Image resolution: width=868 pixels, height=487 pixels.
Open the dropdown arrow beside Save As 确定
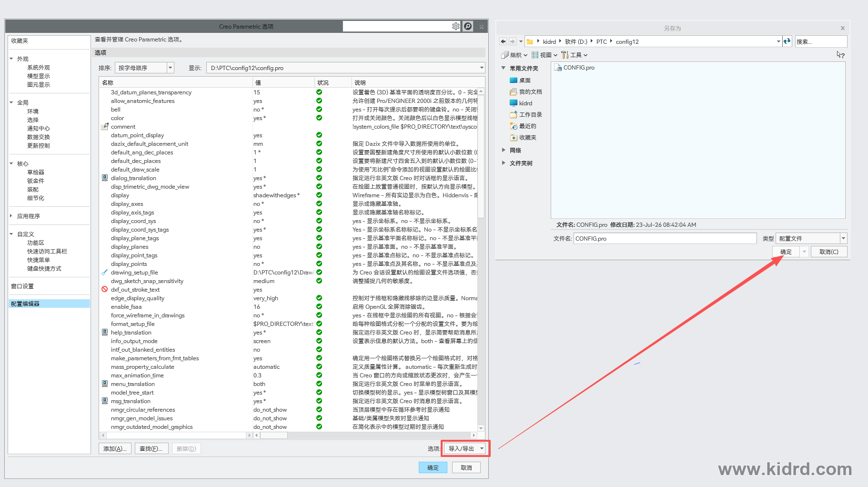(x=804, y=252)
